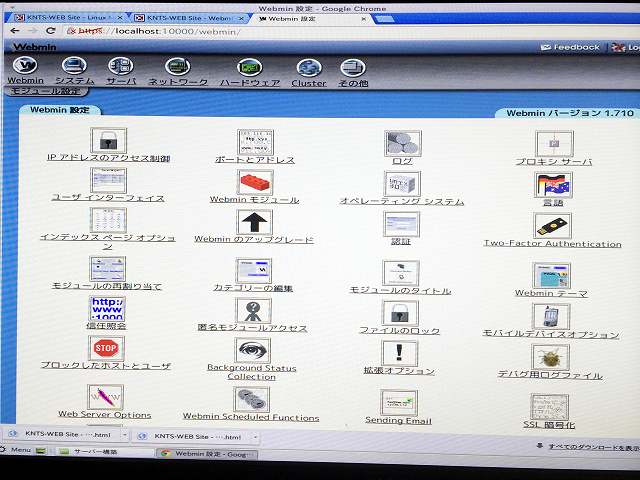This screenshot has width=640, height=480.
Task: Click the Webmin Scheduled Functions text link
Action: pos(251,417)
